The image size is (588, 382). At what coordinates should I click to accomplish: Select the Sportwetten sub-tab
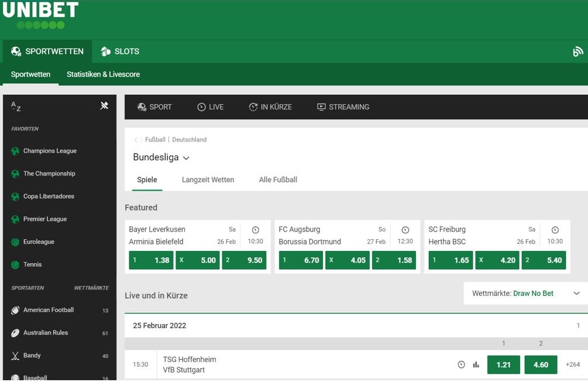(x=31, y=74)
